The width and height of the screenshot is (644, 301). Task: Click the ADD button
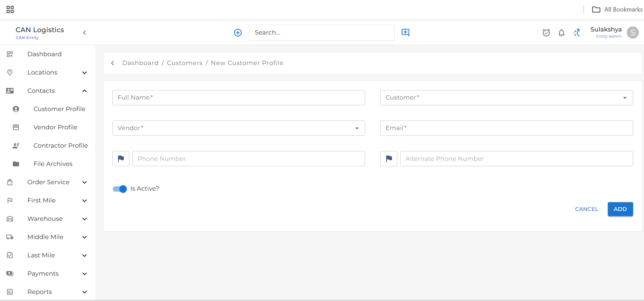tap(620, 209)
